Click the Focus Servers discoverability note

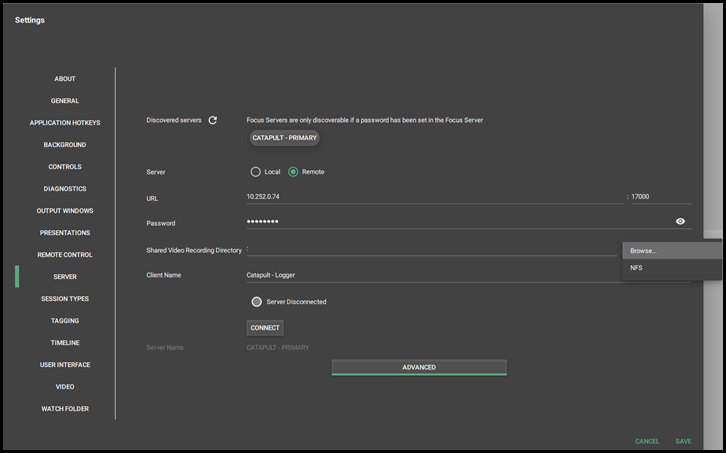point(364,120)
